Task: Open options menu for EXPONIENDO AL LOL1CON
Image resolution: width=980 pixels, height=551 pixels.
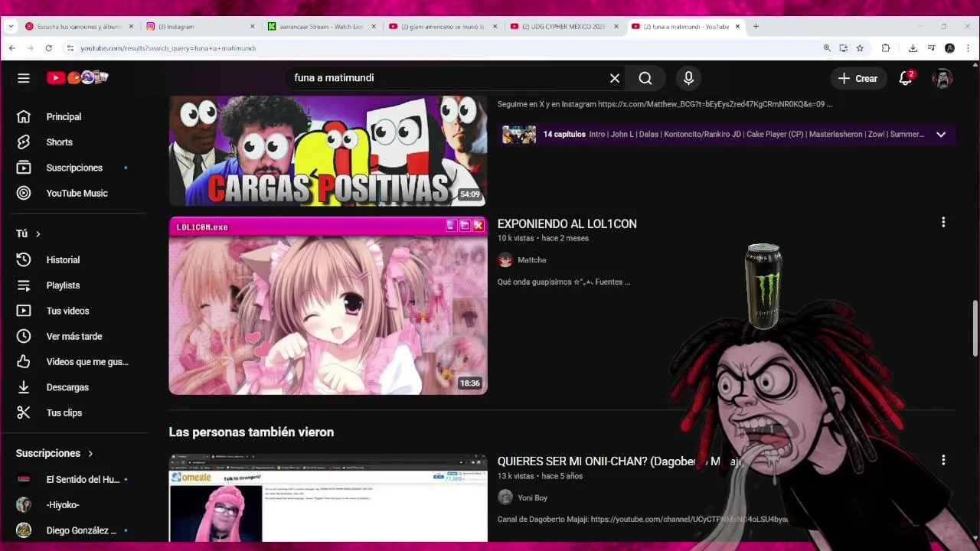Action: (943, 223)
